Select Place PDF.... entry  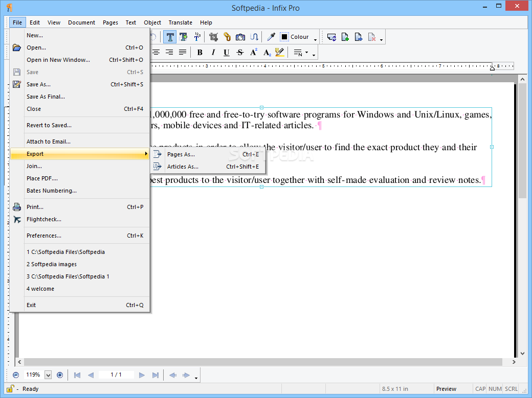(80, 178)
